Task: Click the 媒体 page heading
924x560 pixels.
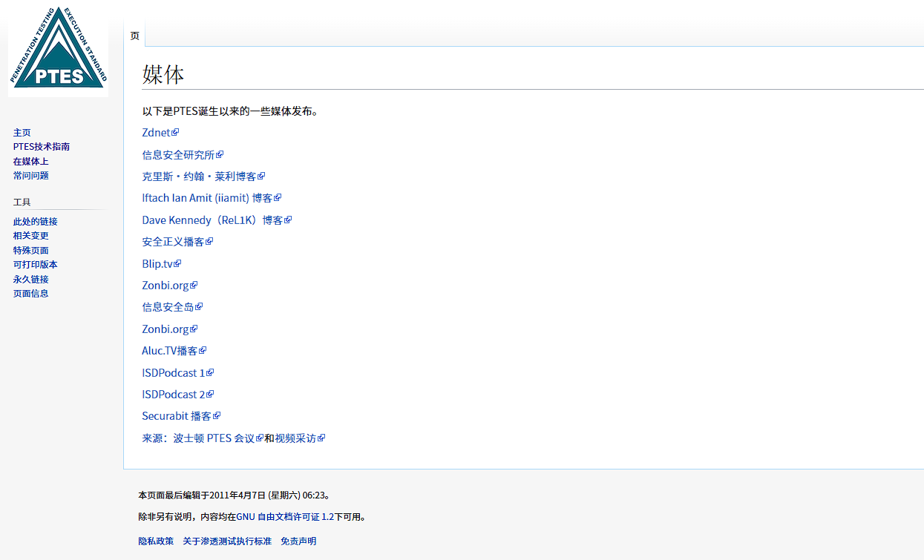Action: pos(163,74)
